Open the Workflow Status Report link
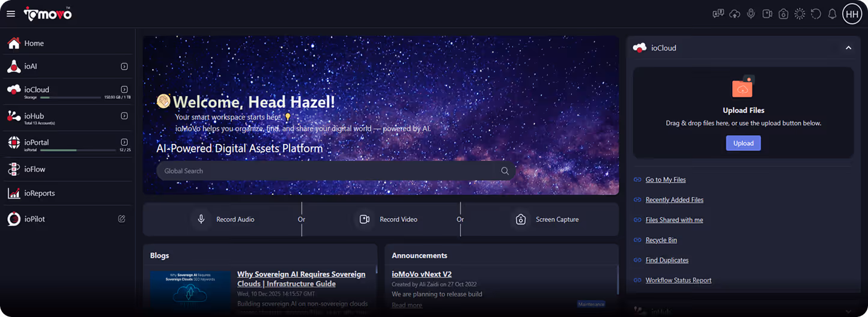 pyautogui.click(x=678, y=280)
